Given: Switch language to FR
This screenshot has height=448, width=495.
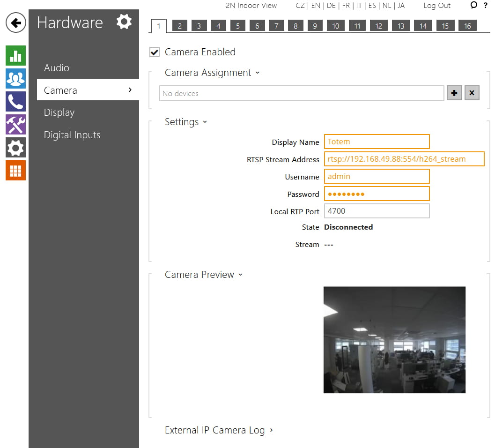Looking at the screenshot, I should coord(346,5).
